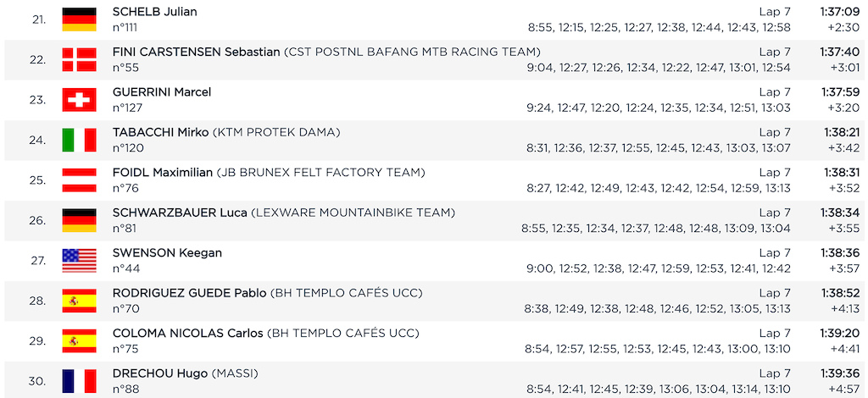The image size is (868, 398).
Task: Click the Swiss flag beside GUERRINI Marcel
Action: (x=79, y=100)
